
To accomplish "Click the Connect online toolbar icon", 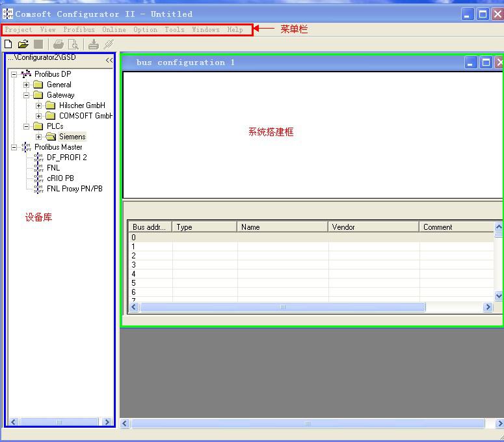I will tap(109, 44).
